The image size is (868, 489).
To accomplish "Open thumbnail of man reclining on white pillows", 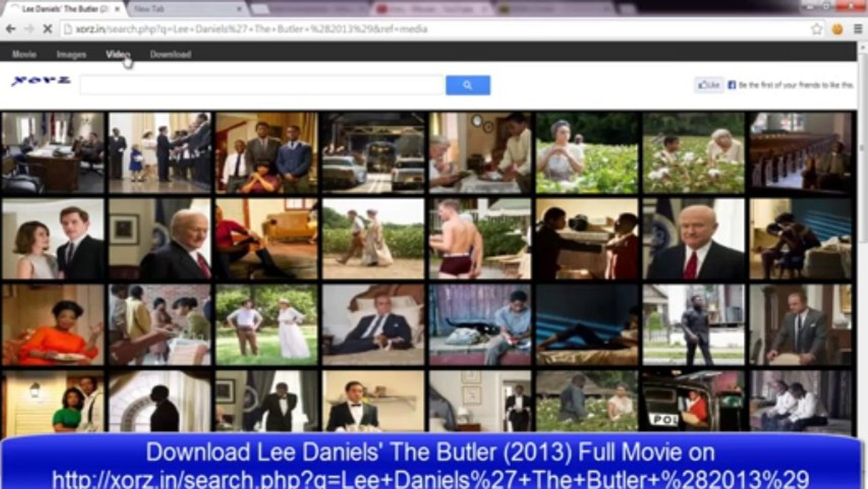I will pyautogui.click(x=374, y=325).
